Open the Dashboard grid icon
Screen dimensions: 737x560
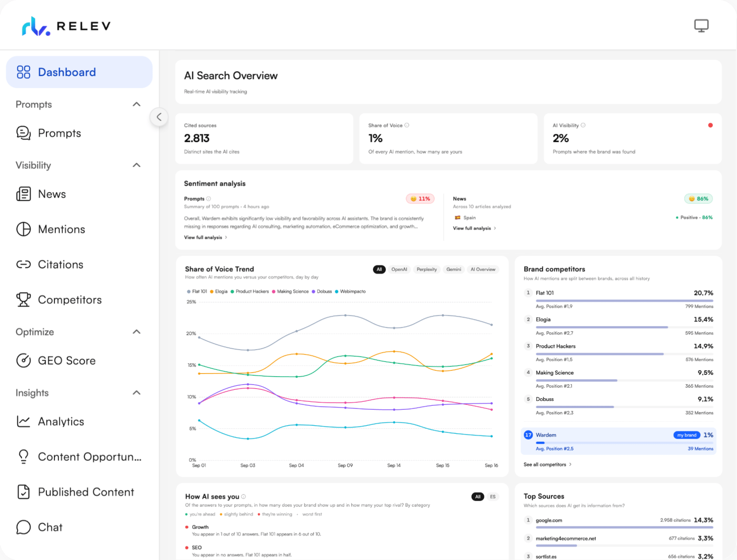click(23, 72)
